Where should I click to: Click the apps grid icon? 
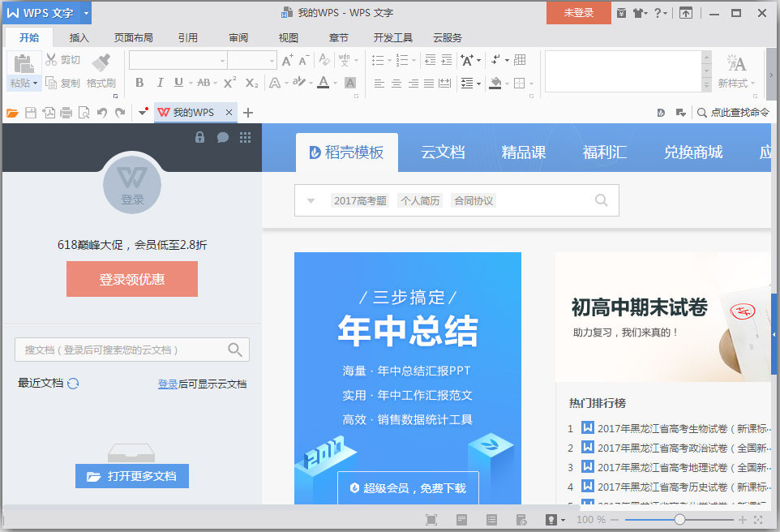(x=245, y=137)
